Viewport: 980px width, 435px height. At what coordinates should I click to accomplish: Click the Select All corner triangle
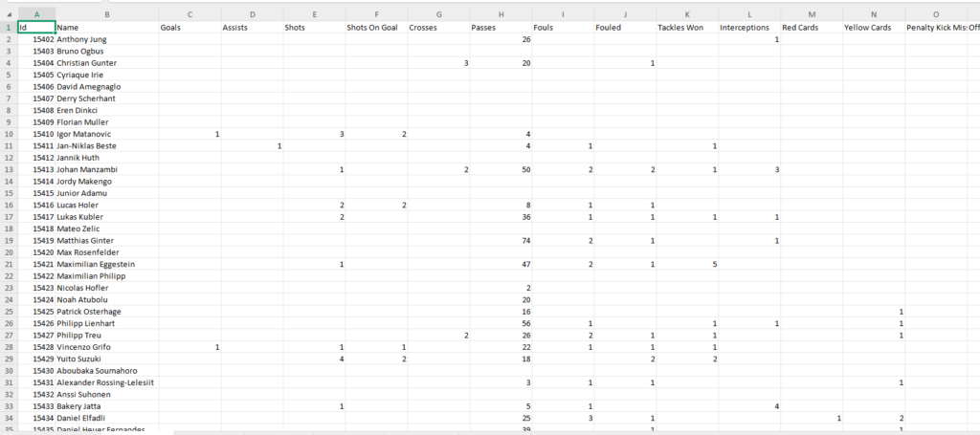point(8,14)
